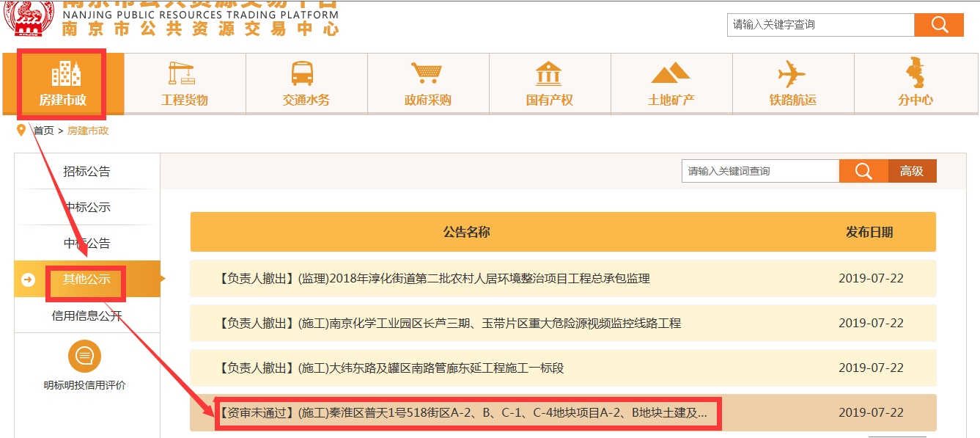Open the 资审未通过 秦淮区普天1号 announcement
The width and height of the screenshot is (980, 438).
click(463, 413)
